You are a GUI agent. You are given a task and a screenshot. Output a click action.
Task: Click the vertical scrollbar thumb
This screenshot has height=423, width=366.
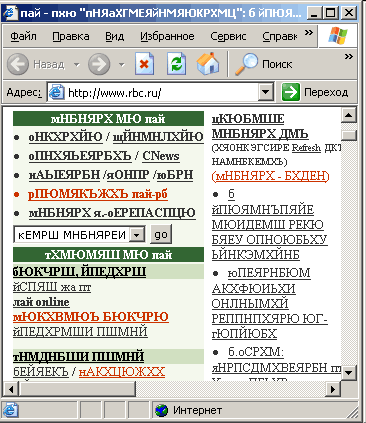(x=349, y=135)
